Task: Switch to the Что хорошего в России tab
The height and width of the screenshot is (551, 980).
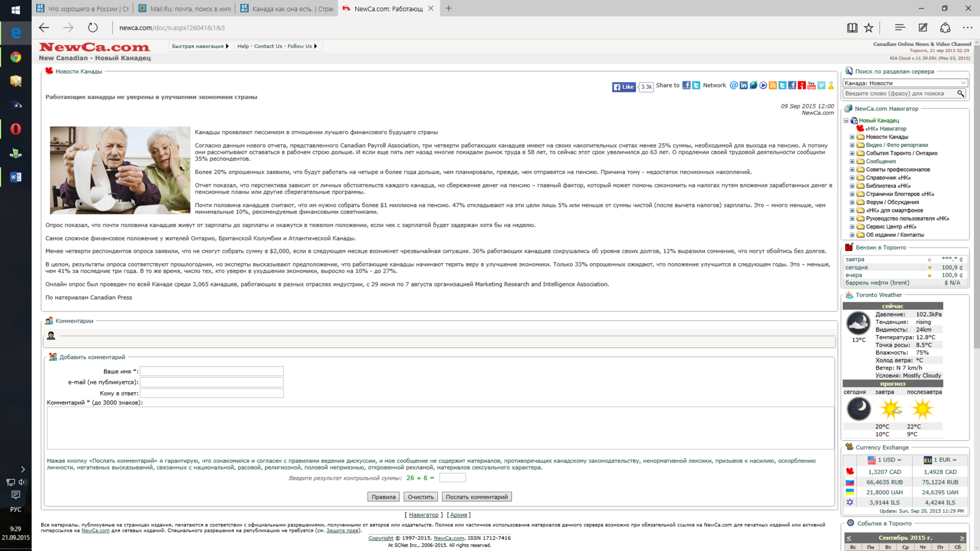Action: 82,9
